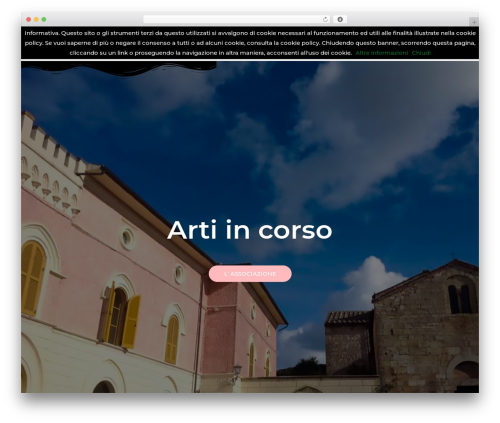Open the 'Altre informazioni' cookie link
The image size is (500, 423).
[381, 53]
